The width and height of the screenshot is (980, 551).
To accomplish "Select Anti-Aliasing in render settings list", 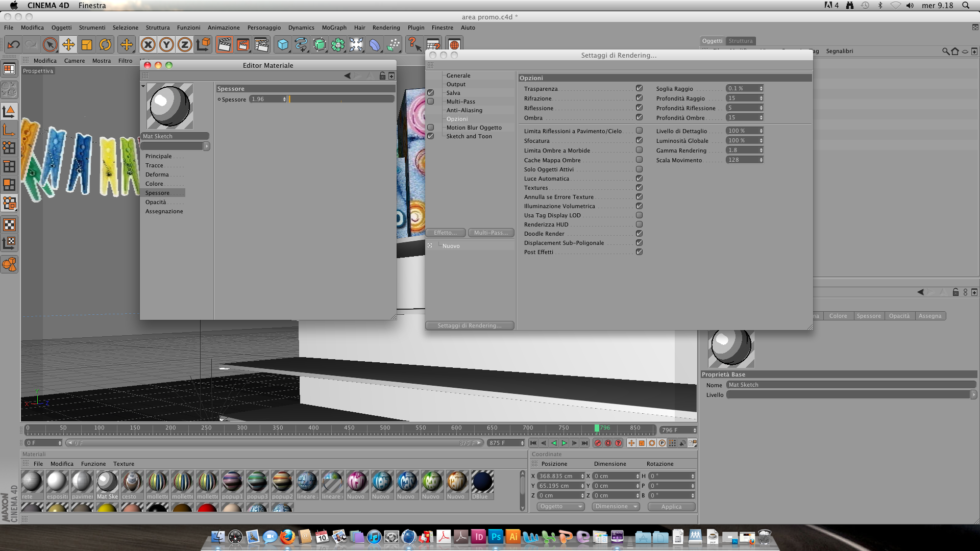I will [464, 110].
